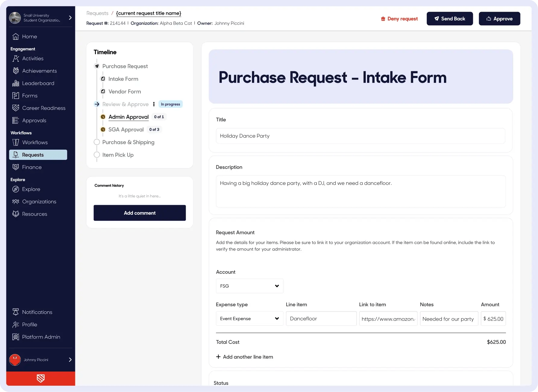538x392 pixels.
Task: Open Requests in the sidebar
Action: point(38,155)
